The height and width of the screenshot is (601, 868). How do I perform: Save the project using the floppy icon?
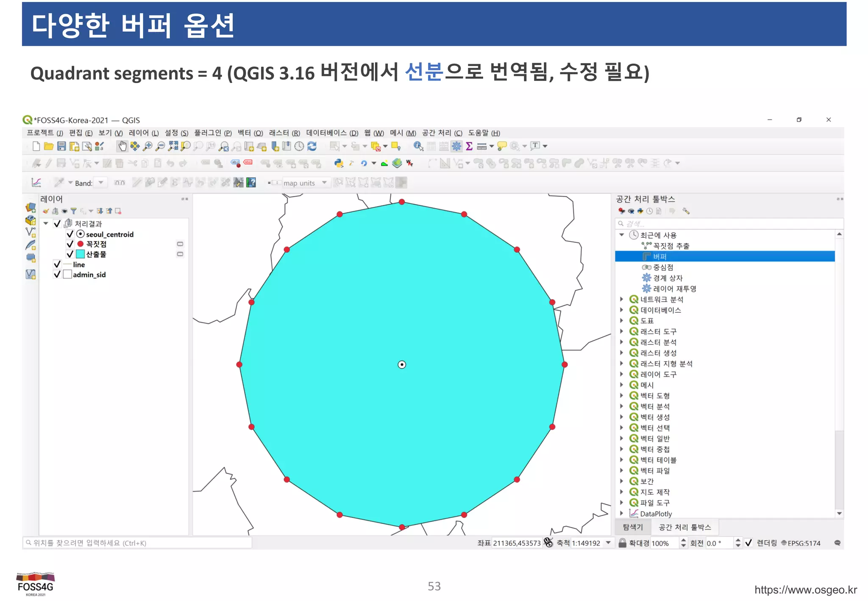tap(61, 146)
